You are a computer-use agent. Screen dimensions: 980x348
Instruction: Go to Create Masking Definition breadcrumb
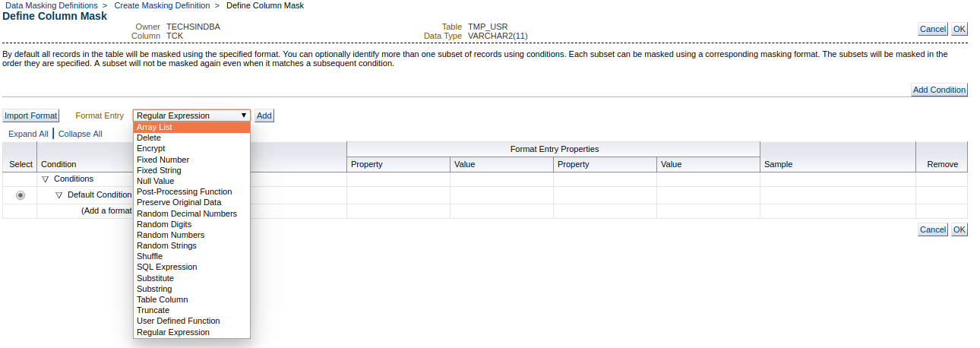pos(162,5)
